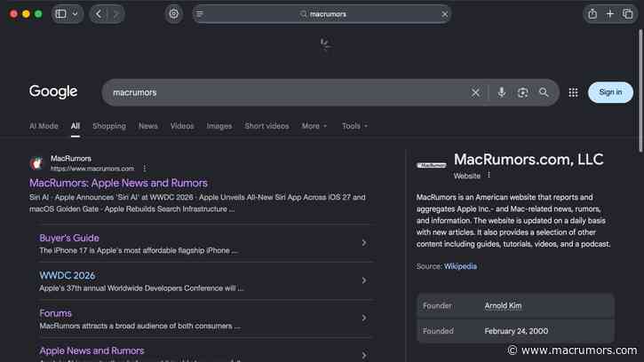Open the Buyer's Guide sitelink
This screenshot has height=362, width=644.
click(69, 238)
